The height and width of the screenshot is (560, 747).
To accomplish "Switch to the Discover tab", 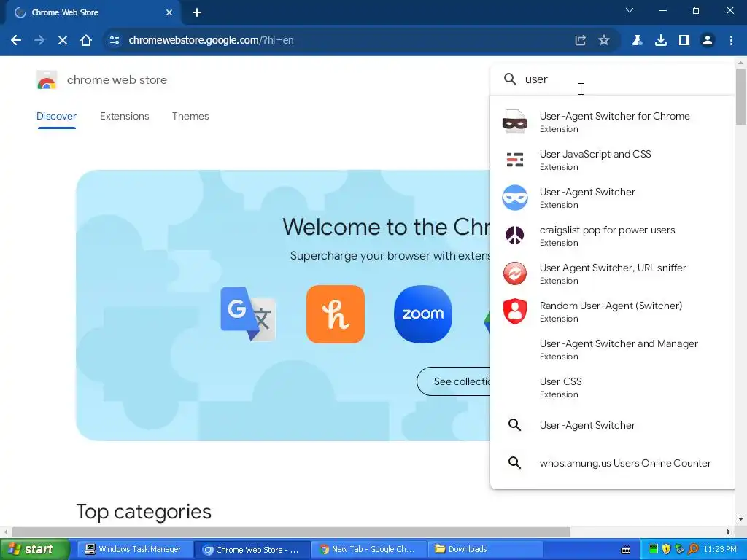I will click(x=56, y=116).
